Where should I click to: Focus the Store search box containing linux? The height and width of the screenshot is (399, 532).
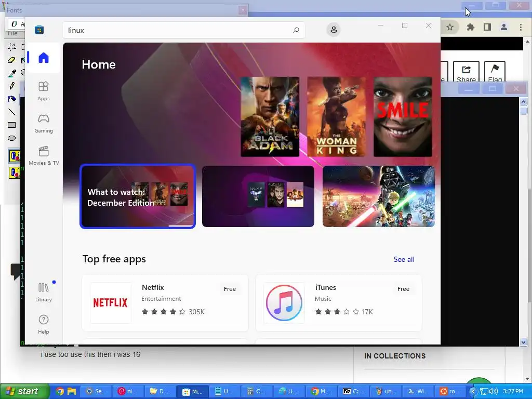pos(183,30)
